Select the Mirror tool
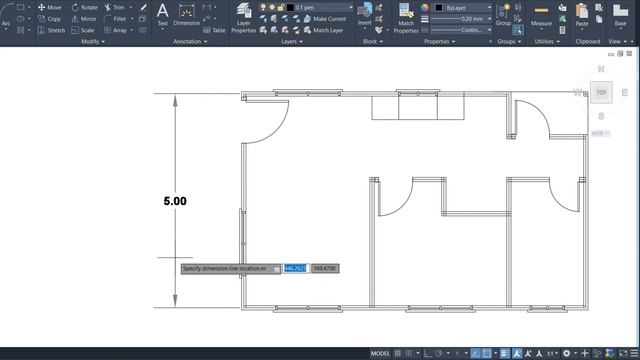The width and height of the screenshot is (640, 360). click(x=84, y=19)
